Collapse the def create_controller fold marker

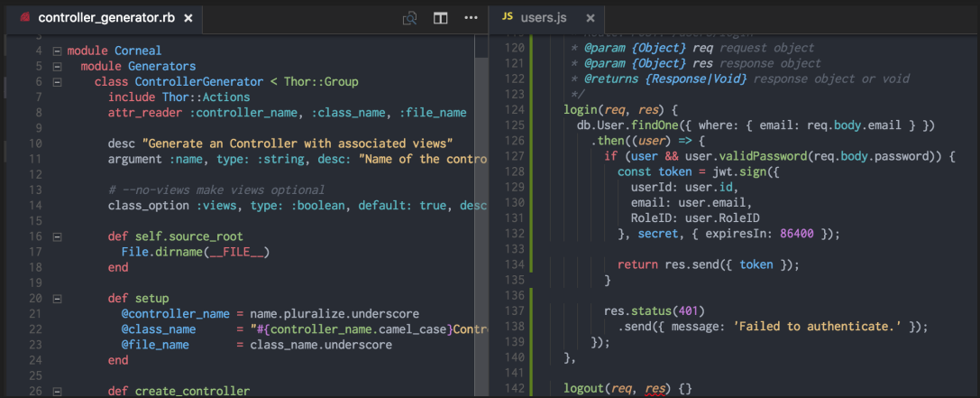tap(57, 392)
